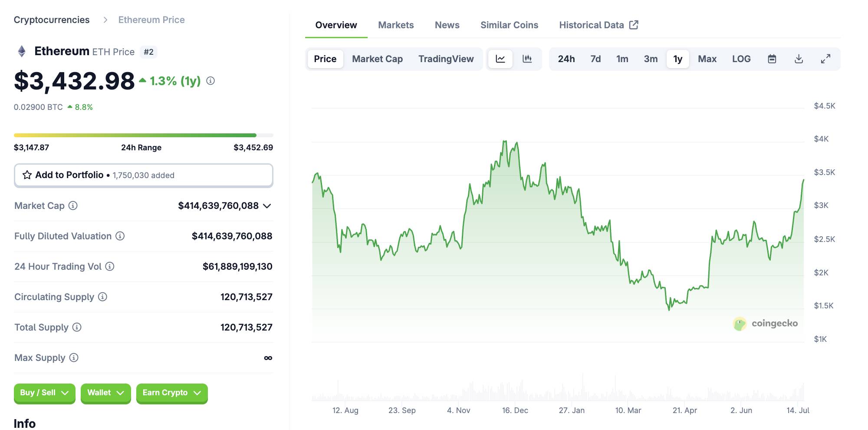
Task: Click the $4K y-axis label
Action: click(x=821, y=139)
